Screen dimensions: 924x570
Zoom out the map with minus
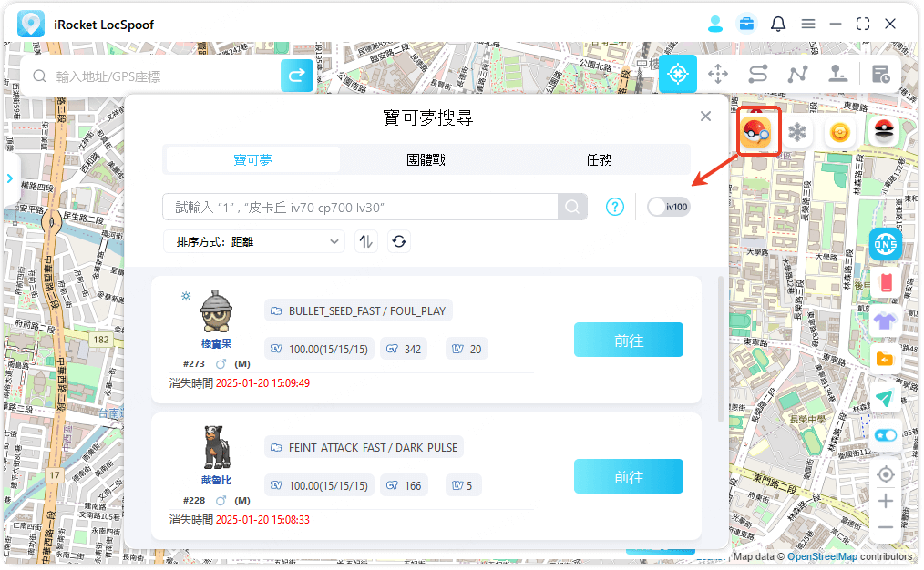point(885,527)
